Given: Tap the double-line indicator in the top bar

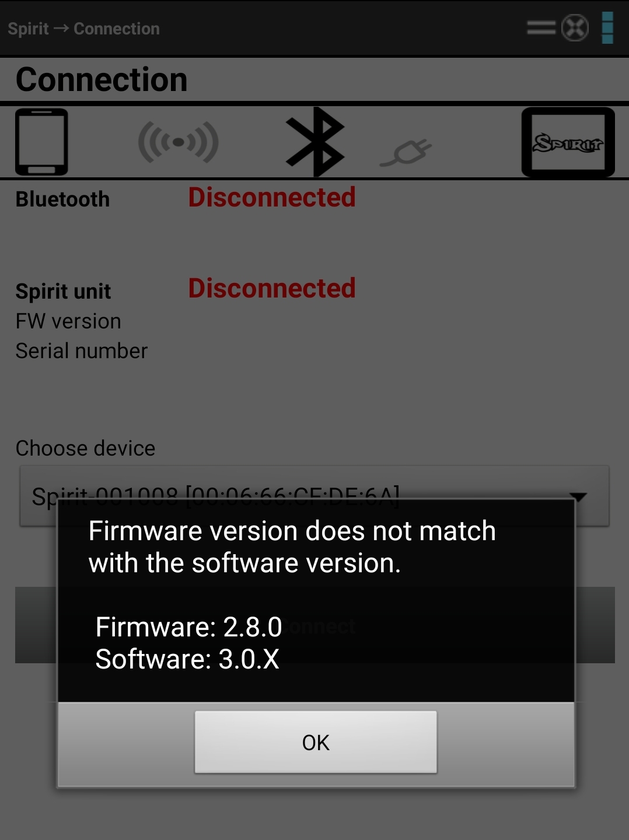Looking at the screenshot, I should coord(541,27).
